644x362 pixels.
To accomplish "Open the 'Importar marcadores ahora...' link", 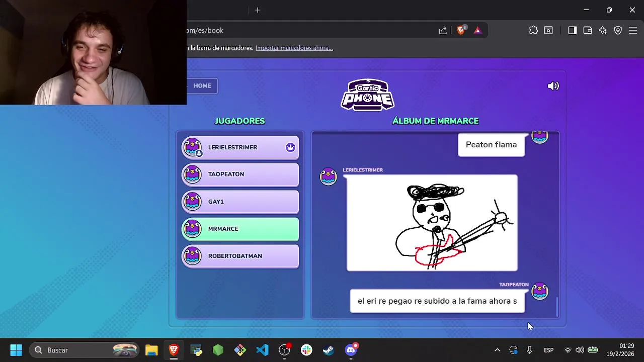I will click(x=294, y=48).
